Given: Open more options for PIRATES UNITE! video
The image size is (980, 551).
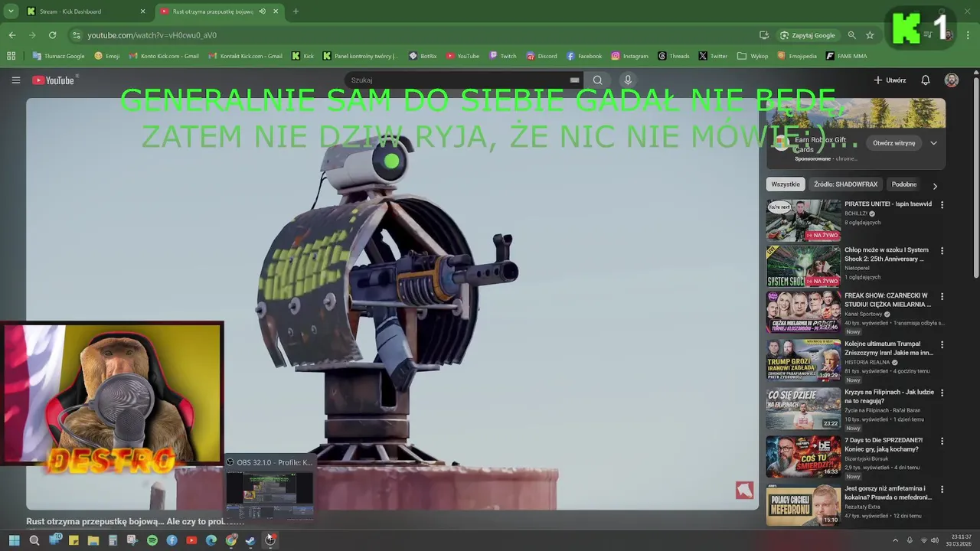Looking at the screenshot, I should click(942, 205).
